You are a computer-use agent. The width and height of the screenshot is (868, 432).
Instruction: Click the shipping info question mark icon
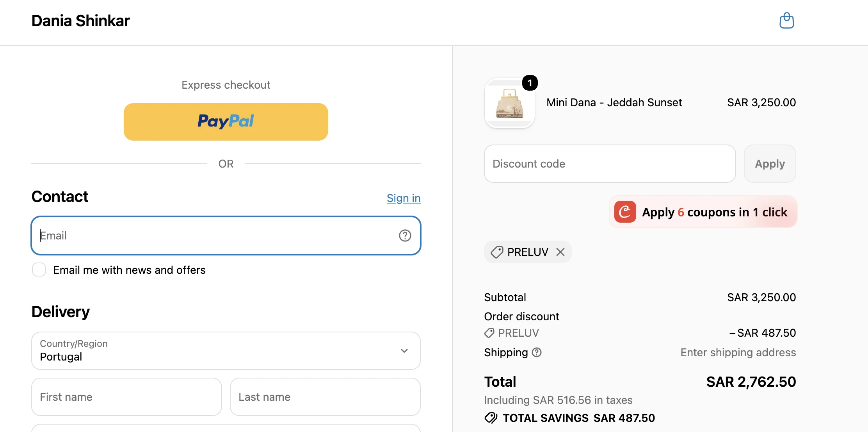pos(537,352)
